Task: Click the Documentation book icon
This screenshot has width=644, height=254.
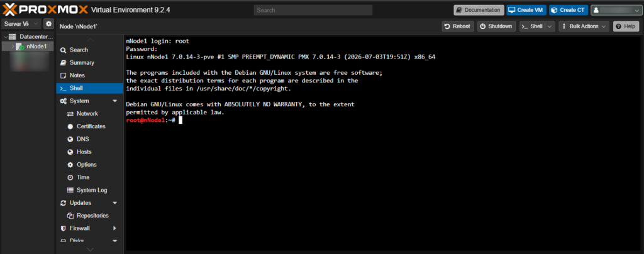Action: (x=460, y=10)
